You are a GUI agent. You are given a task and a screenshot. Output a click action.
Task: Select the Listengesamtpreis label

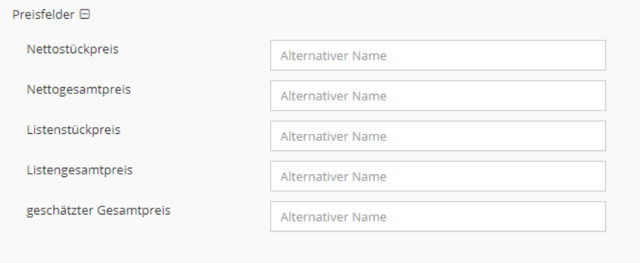80,170
